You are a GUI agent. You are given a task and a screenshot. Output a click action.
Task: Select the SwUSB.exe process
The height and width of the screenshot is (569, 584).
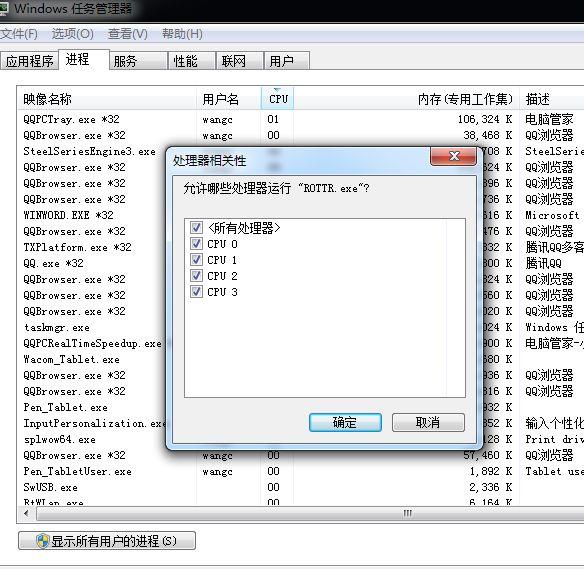tap(51, 487)
